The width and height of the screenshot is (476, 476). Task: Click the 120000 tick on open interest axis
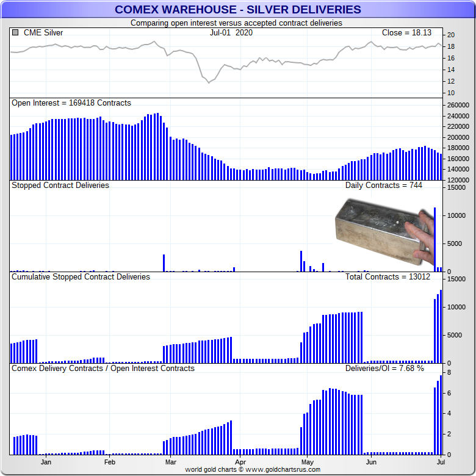click(x=458, y=179)
